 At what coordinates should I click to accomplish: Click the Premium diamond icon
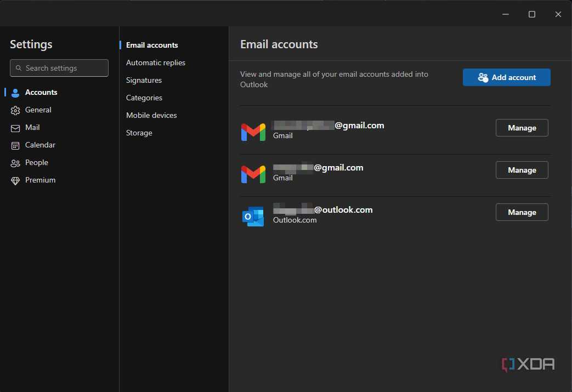pyautogui.click(x=15, y=181)
